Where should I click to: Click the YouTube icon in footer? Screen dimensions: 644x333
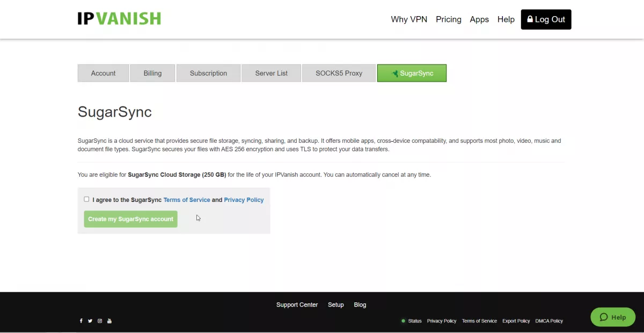click(109, 321)
